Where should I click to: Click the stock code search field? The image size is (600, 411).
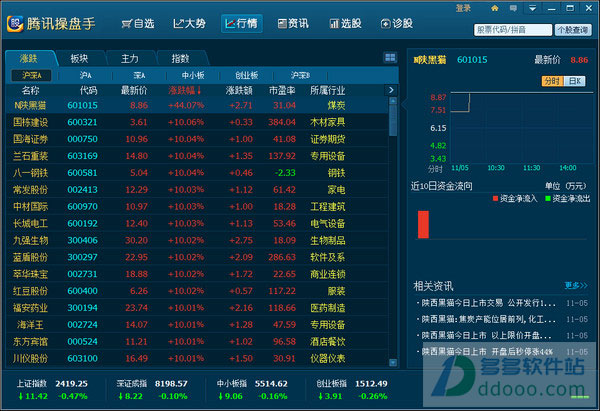pos(513,30)
